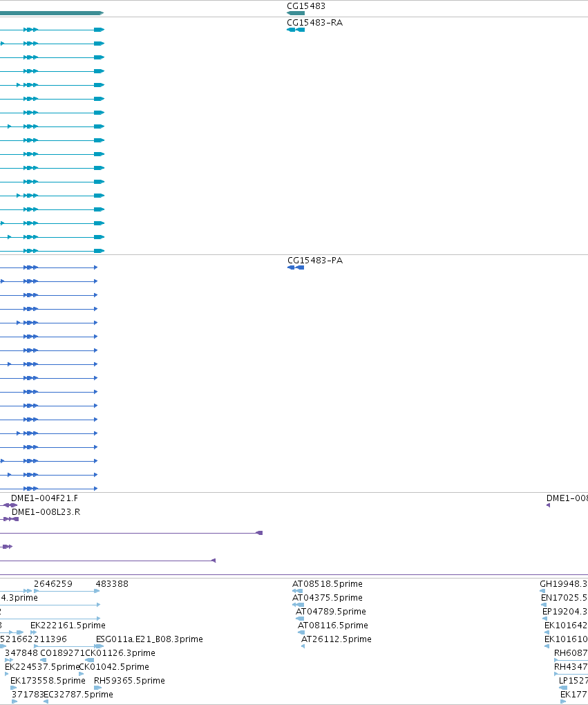The width and height of the screenshot is (588, 705).
Task: Select the purple glyph under DME1-008L23.R
Action: 11,519
